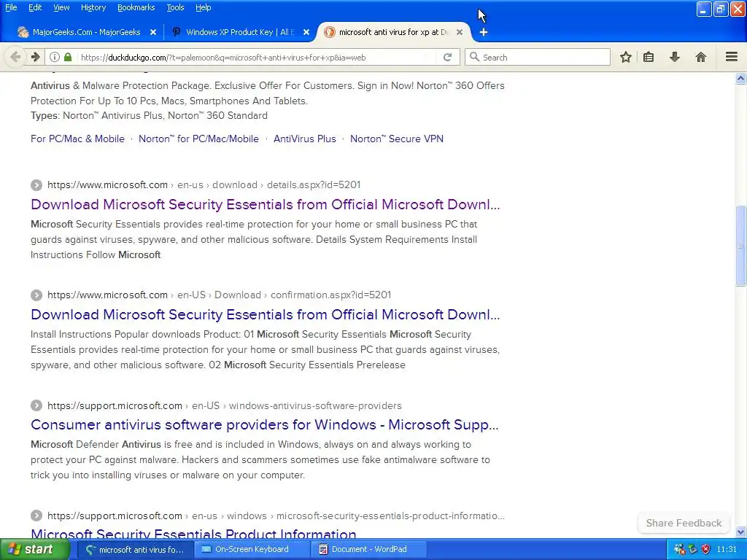Viewport: 747px width, 560px height.
Task: Open the downloads arrow icon
Action: click(x=675, y=57)
